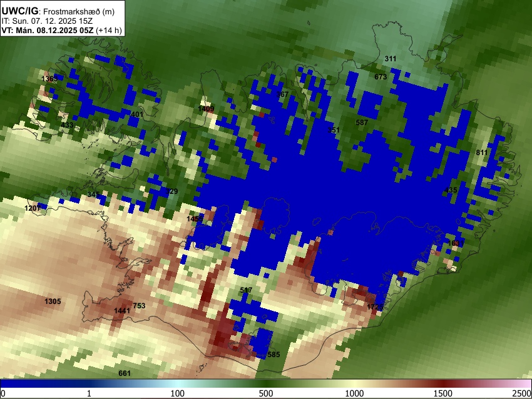Click the map value 661
The width and height of the screenshot is (532, 399).
pyautogui.click(x=125, y=373)
